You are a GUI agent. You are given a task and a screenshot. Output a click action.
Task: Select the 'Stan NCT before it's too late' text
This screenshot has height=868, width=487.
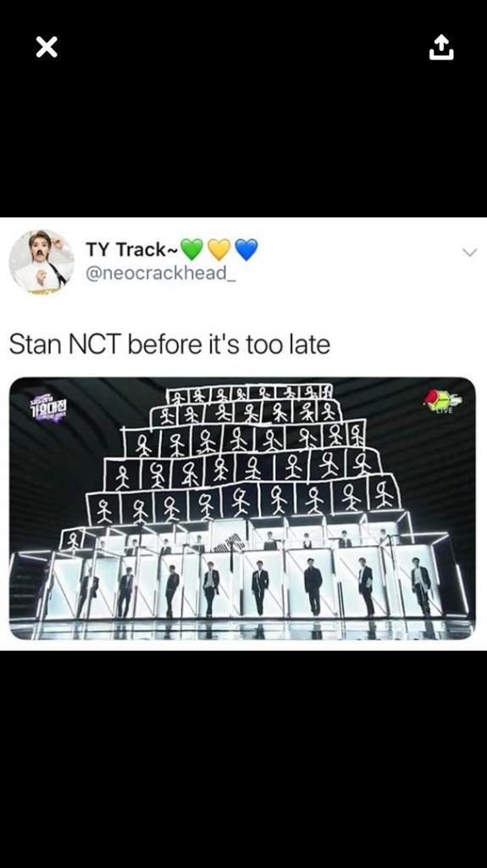click(169, 344)
